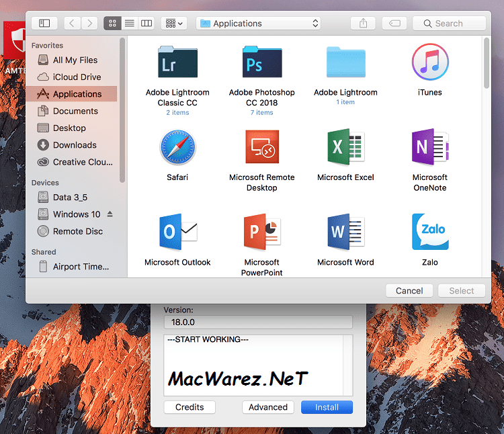The height and width of the screenshot is (434, 504).
Task: Select the Microsoft PowerPoint icon
Action: pyautogui.click(x=262, y=232)
